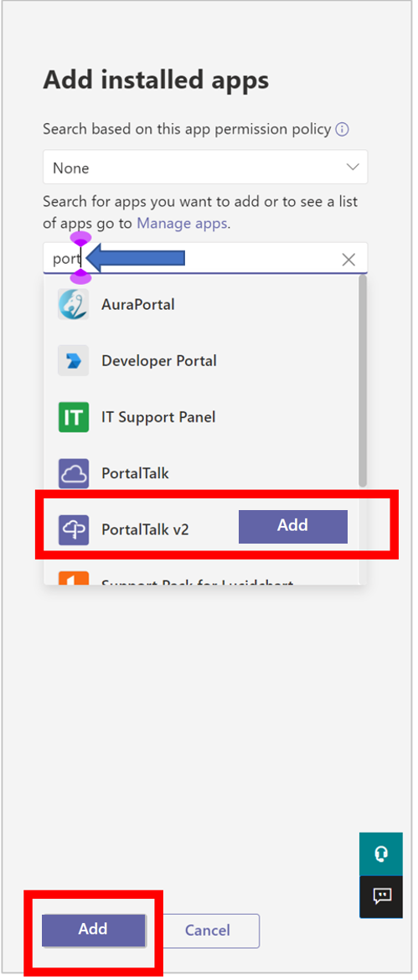This screenshot has width=418, height=980.
Task: Add the PortalTalk v2 app
Action: 293,526
